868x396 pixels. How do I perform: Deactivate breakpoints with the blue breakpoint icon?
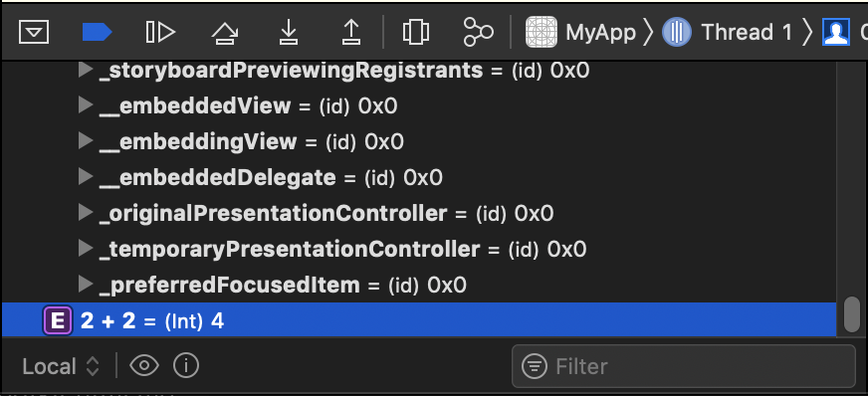click(97, 33)
